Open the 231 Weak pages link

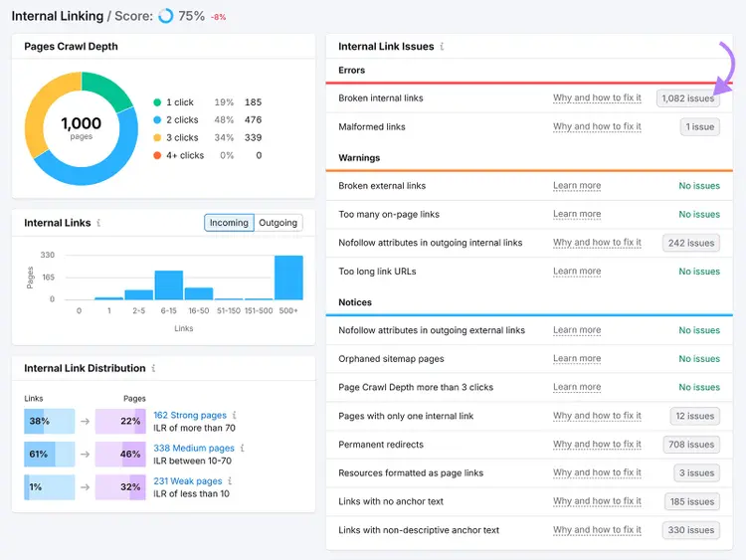pyautogui.click(x=187, y=481)
